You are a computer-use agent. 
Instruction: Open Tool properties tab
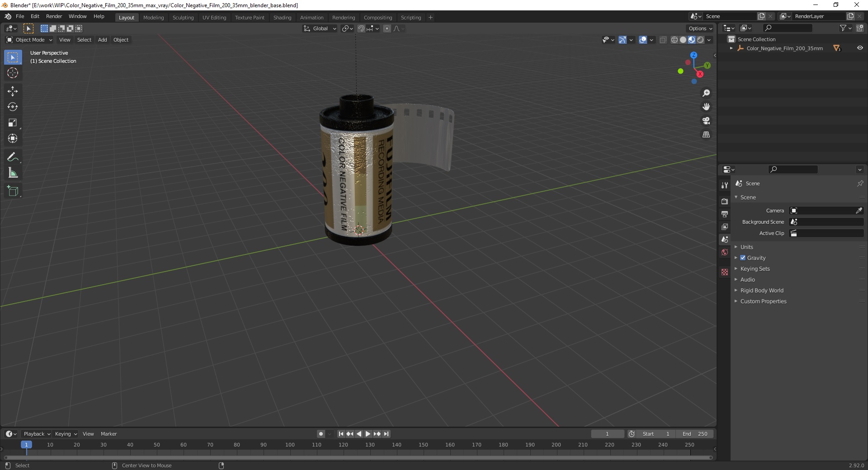pos(725,185)
